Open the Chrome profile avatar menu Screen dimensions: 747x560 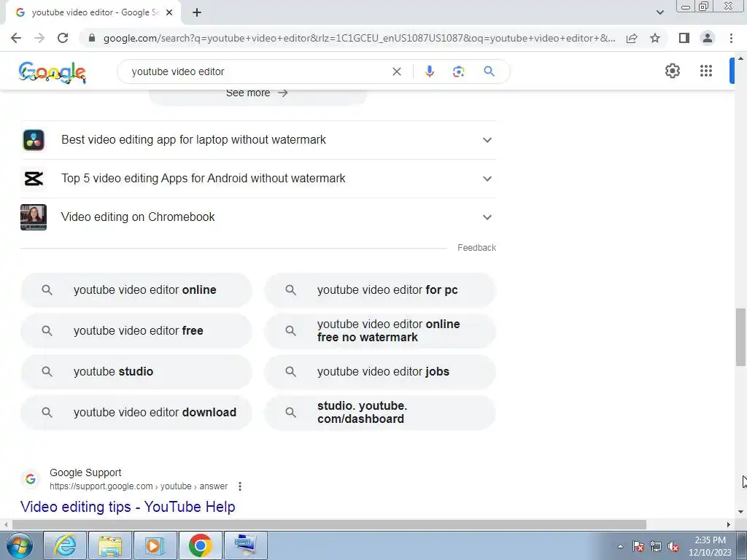coord(708,38)
